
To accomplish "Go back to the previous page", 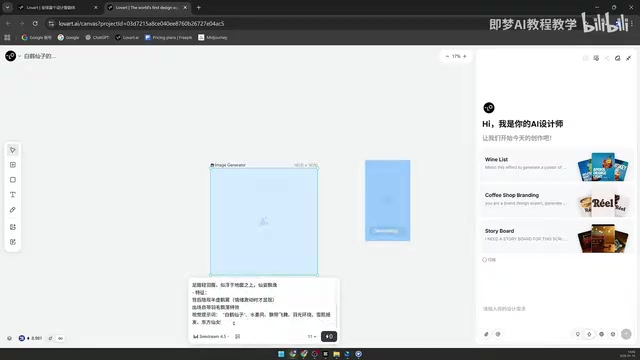I will pyautogui.click(x=9, y=24).
